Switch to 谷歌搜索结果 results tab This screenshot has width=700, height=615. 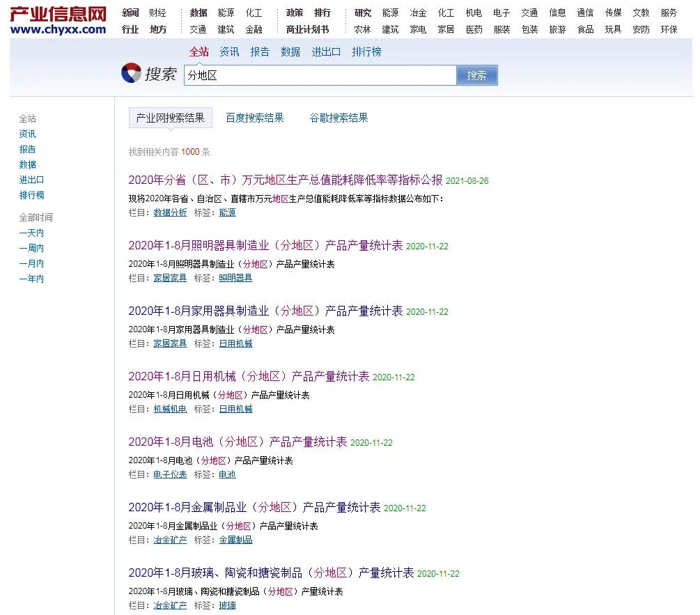pyautogui.click(x=338, y=118)
